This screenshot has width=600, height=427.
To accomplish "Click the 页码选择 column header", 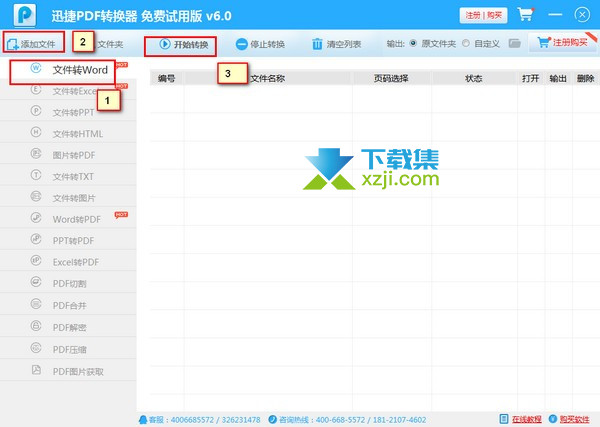I will pos(391,78).
